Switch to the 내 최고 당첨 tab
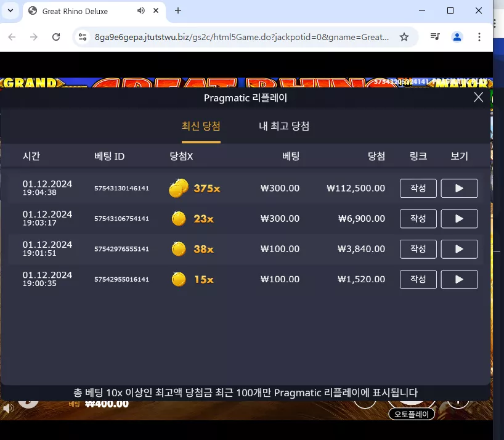The height and width of the screenshot is (440, 504). [x=284, y=126]
